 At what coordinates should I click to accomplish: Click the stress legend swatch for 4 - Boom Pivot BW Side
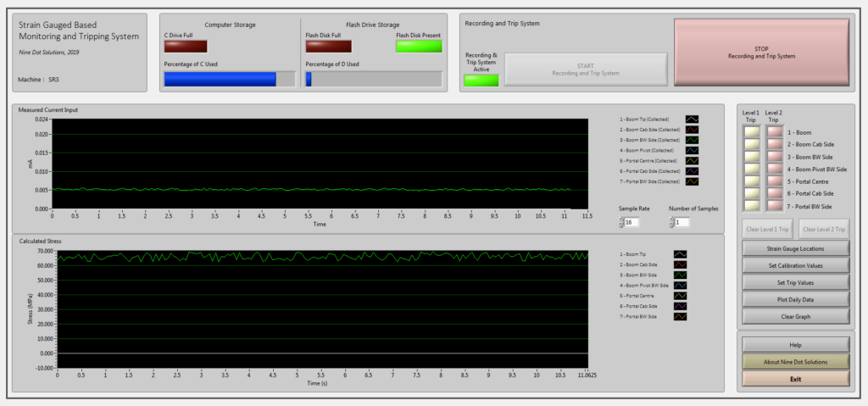coord(681,286)
